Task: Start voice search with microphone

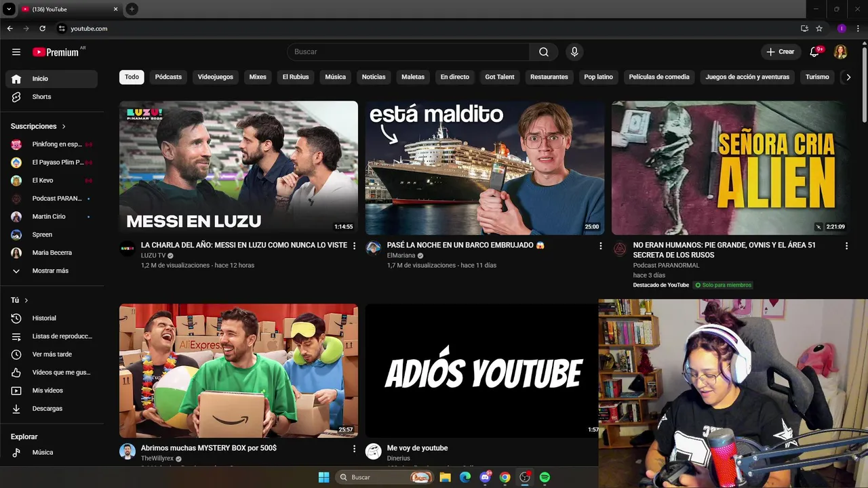Action: pos(574,52)
